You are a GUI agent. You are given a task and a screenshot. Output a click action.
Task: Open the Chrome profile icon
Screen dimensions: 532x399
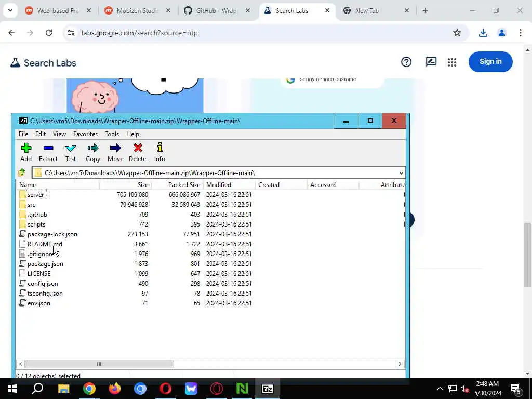(x=502, y=33)
